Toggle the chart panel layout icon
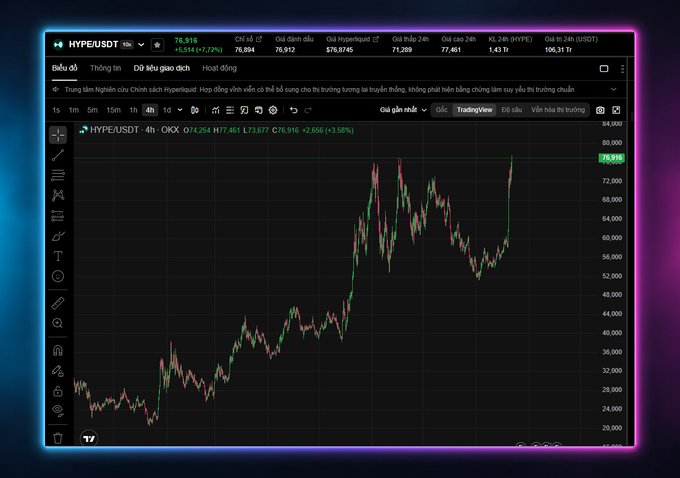 coord(604,69)
